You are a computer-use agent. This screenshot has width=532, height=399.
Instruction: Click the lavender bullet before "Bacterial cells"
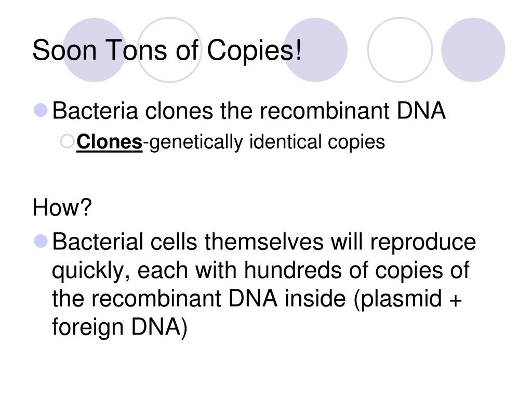point(41,241)
